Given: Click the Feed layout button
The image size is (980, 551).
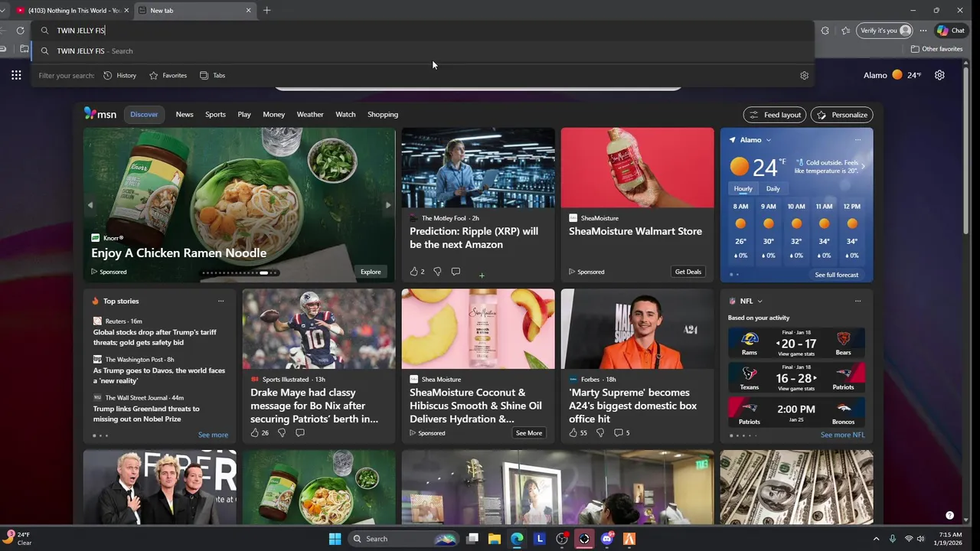Looking at the screenshot, I should [775, 115].
